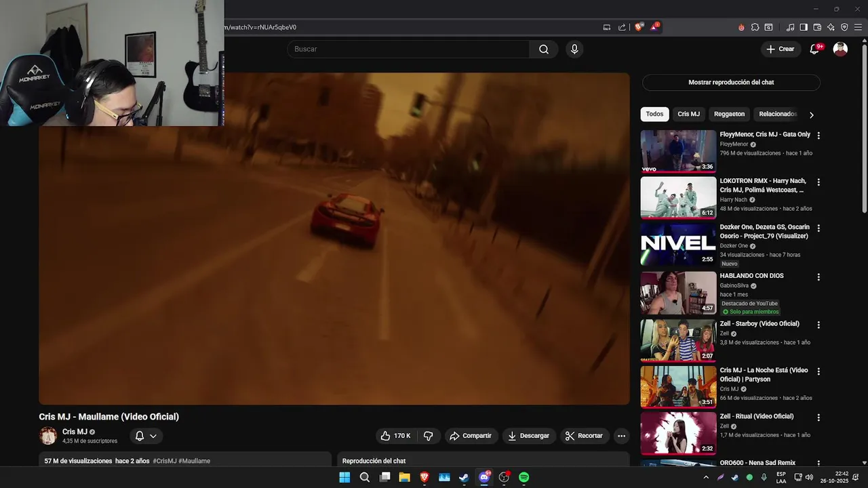Open the YouTube account avatar menu
Screen dimensions: 868x488
click(x=840, y=49)
